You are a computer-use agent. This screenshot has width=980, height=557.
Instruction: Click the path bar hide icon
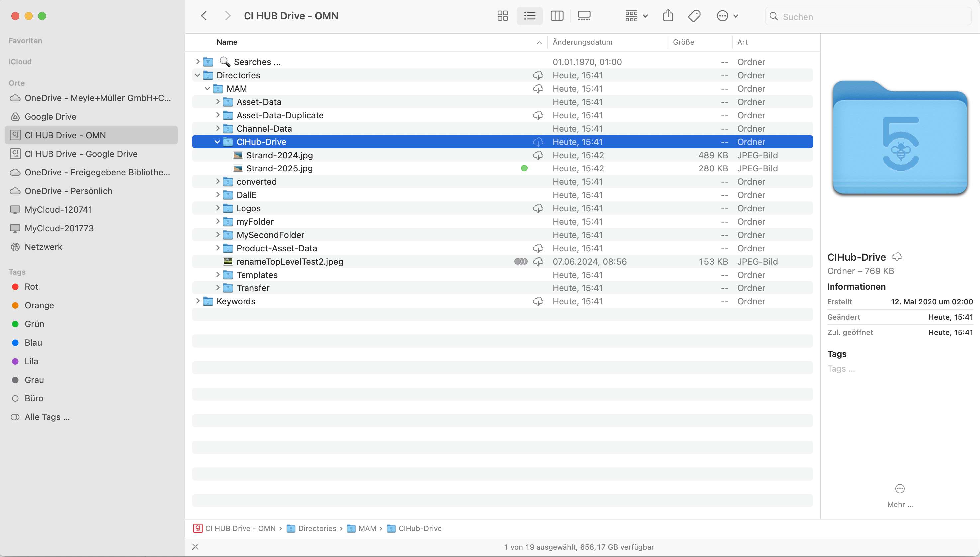point(195,547)
